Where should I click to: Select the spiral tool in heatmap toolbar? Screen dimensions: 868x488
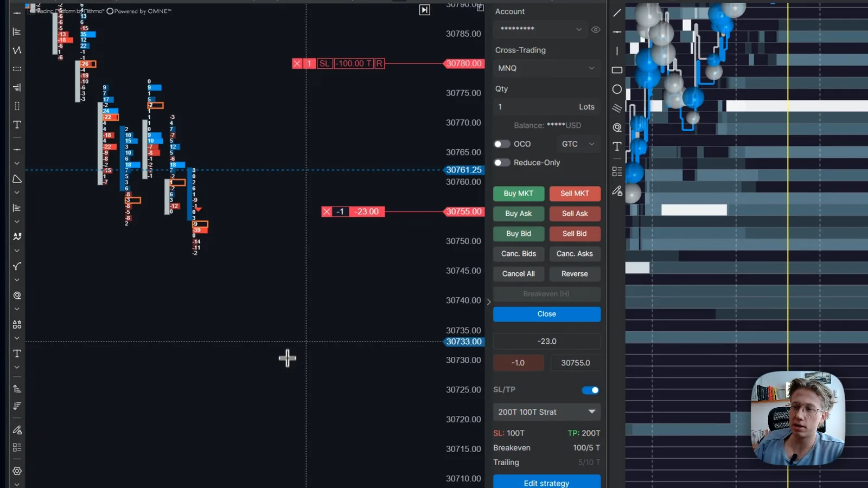(617, 127)
